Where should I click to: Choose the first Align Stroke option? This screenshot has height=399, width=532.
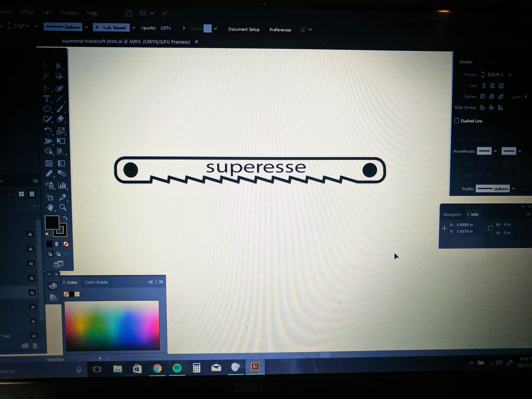[x=482, y=108]
